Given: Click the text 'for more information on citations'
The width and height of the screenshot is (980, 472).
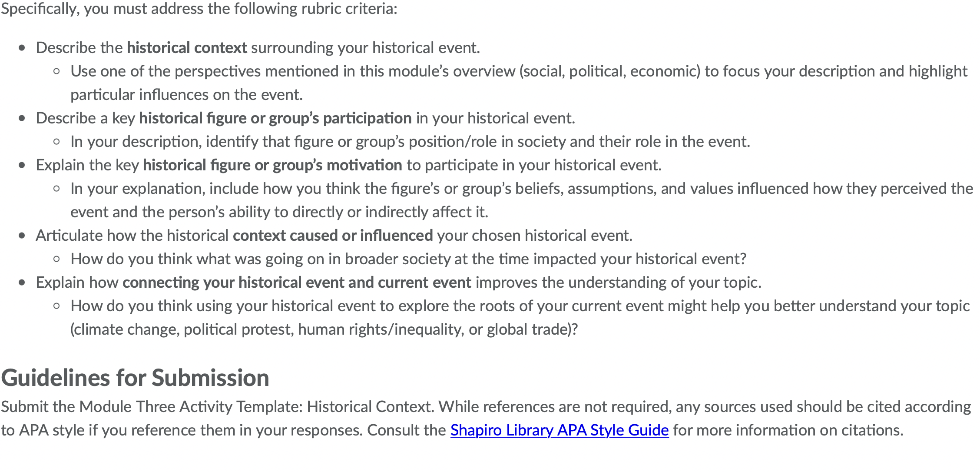Looking at the screenshot, I should pyautogui.click(x=788, y=430).
